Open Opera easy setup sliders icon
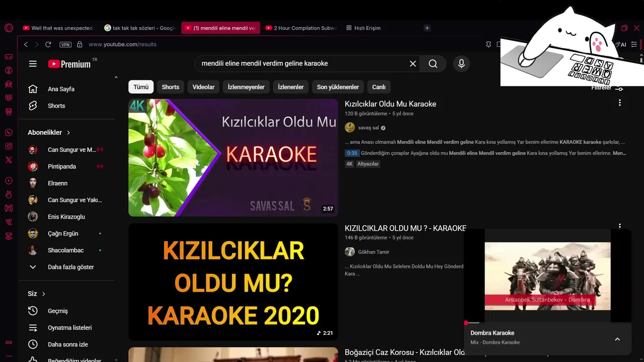 coord(634,44)
